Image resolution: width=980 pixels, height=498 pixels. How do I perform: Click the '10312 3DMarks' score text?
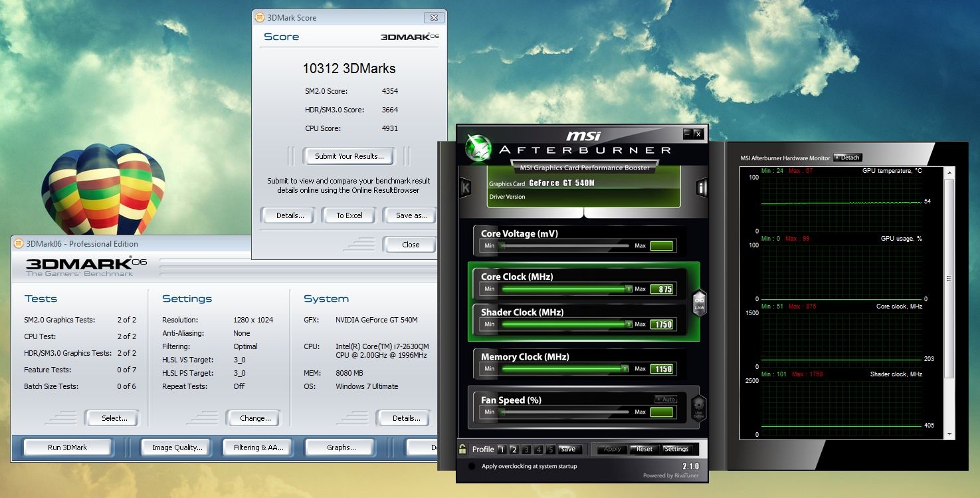(349, 68)
